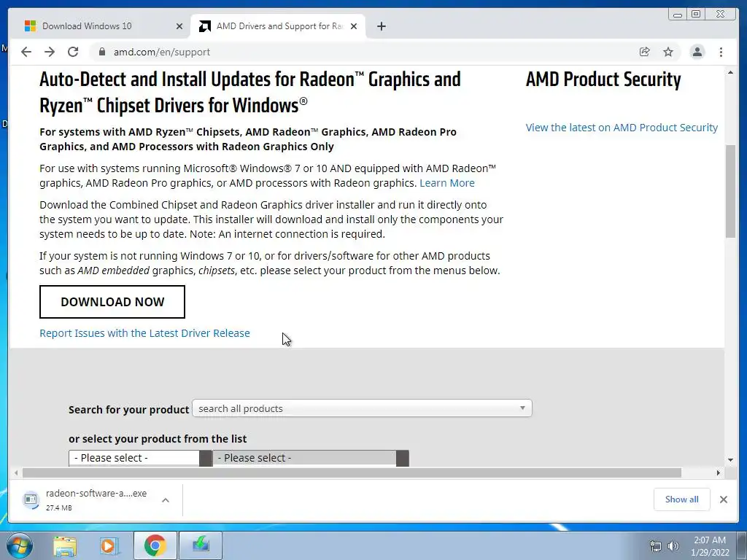Restore down the Chrome window
Screen dimensions: 747x560
click(x=696, y=15)
